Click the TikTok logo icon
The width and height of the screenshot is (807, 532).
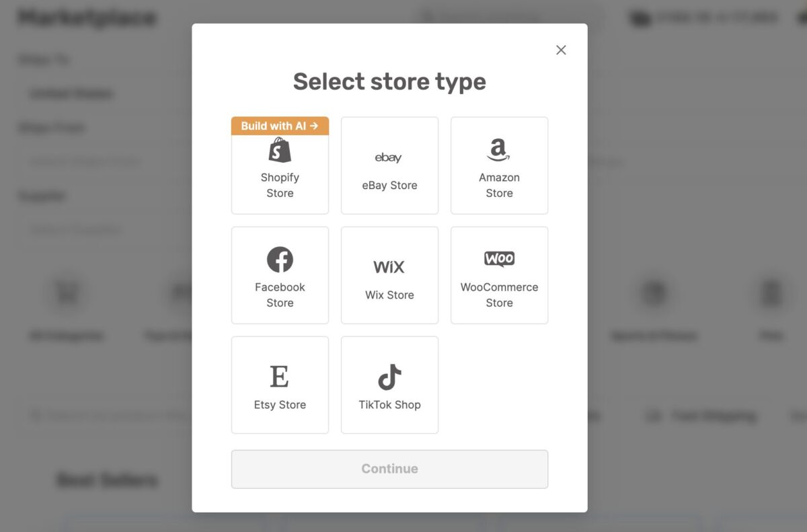[x=389, y=377]
